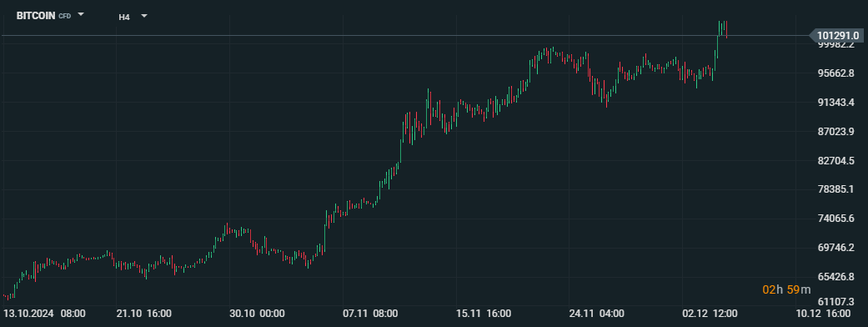Click the H4 timeframe label
868x327 pixels.
pos(124,18)
